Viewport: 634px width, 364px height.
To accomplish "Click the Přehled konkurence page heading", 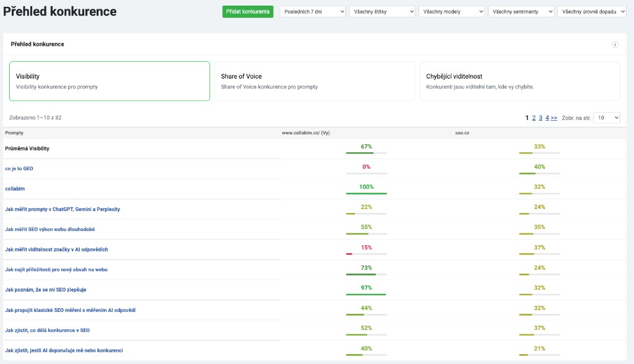I will [60, 11].
